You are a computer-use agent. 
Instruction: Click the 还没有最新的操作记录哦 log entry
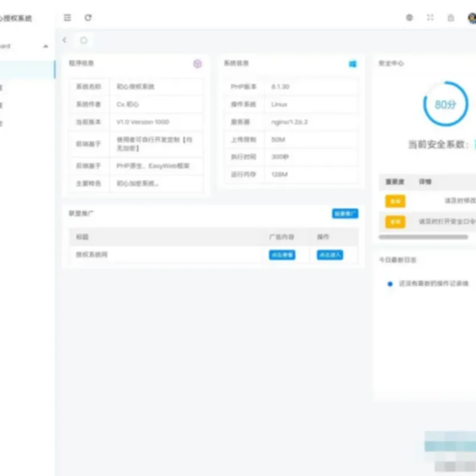434,284
